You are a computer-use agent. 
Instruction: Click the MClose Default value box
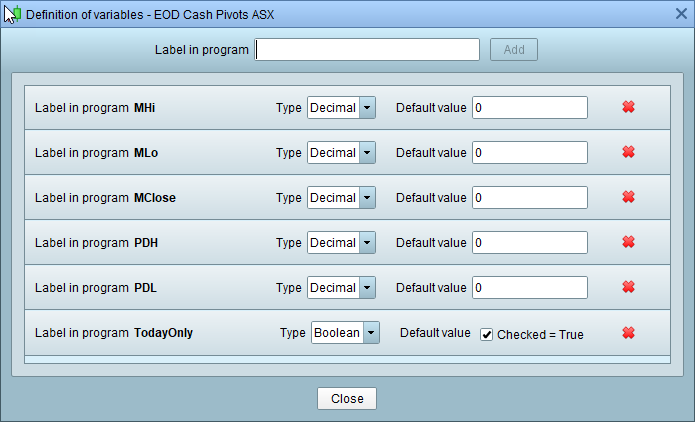pos(530,197)
